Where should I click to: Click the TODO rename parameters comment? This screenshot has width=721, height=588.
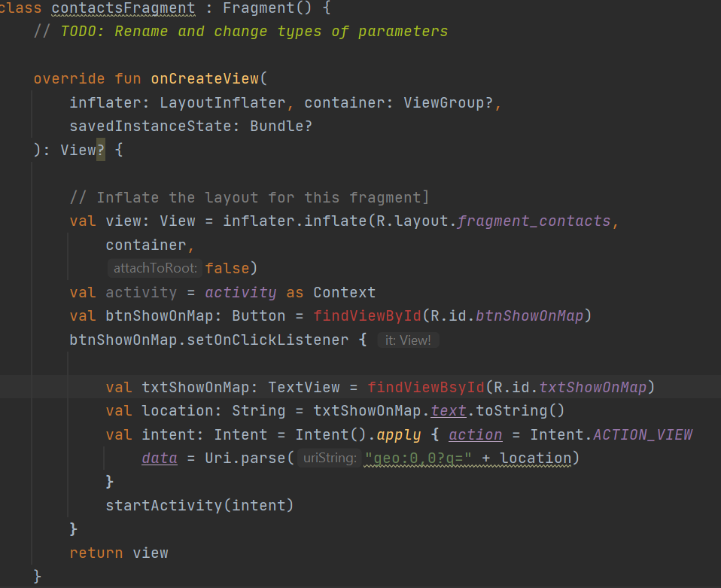[x=254, y=32]
